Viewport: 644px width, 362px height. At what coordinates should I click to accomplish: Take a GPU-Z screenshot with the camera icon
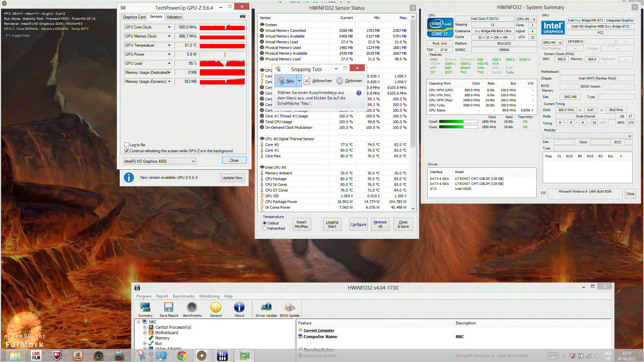click(243, 16)
